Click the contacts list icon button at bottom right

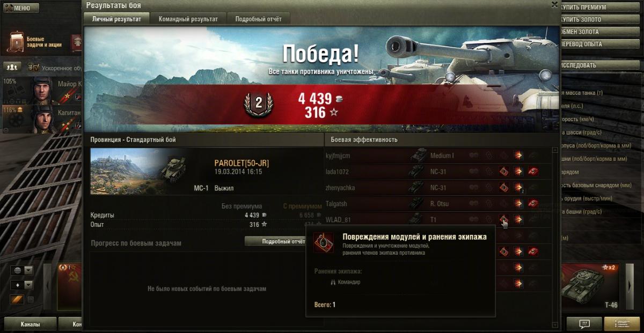[622, 324]
